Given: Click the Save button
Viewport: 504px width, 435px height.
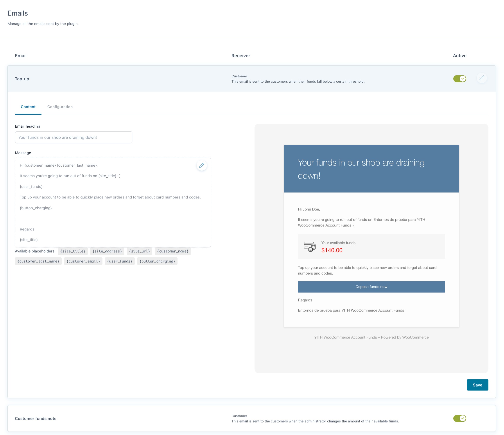Looking at the screenshot, I should tap(477, 385).
